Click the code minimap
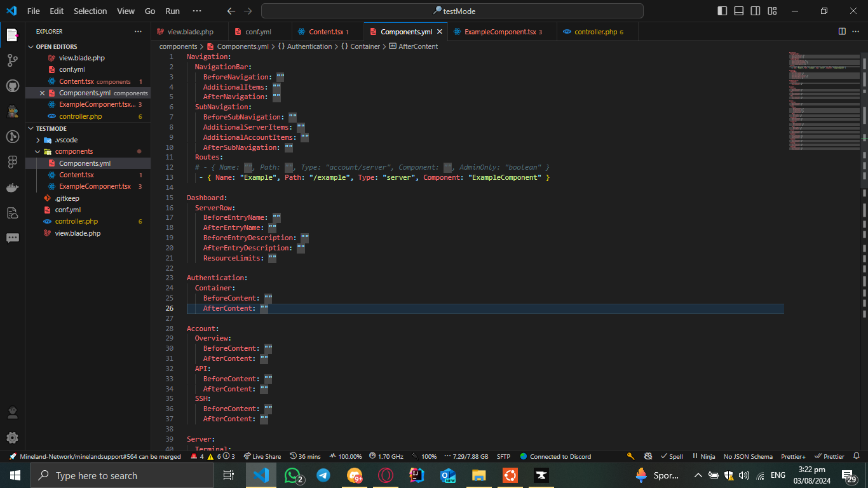This screenshot has height=488, width=868. click(x=824, y=102)
